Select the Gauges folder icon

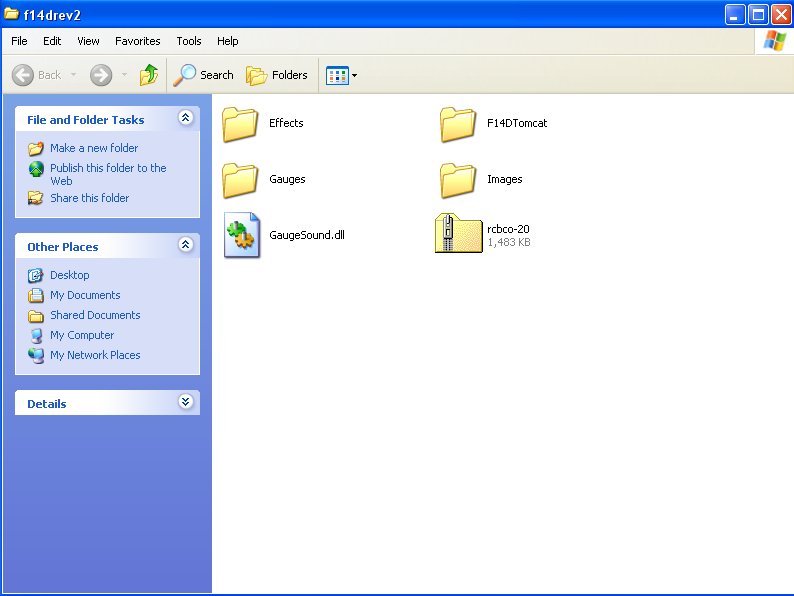(x=241, y=180)
